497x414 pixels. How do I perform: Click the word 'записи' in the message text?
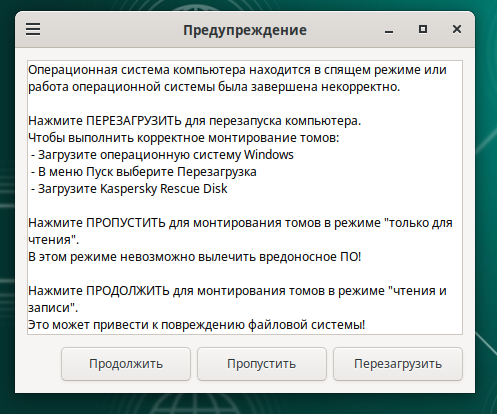point(50,308)
